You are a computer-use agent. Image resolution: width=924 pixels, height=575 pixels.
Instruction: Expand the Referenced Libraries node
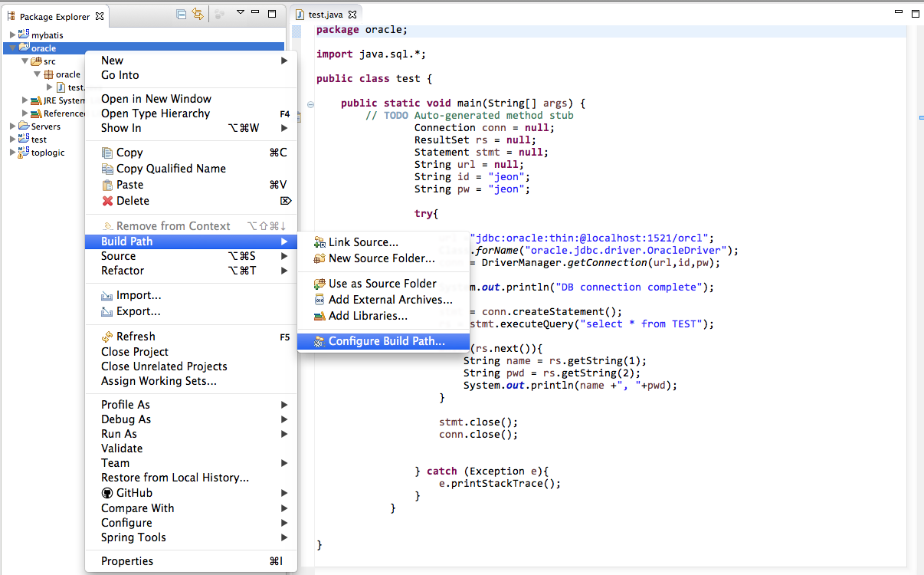coord(25,113)
